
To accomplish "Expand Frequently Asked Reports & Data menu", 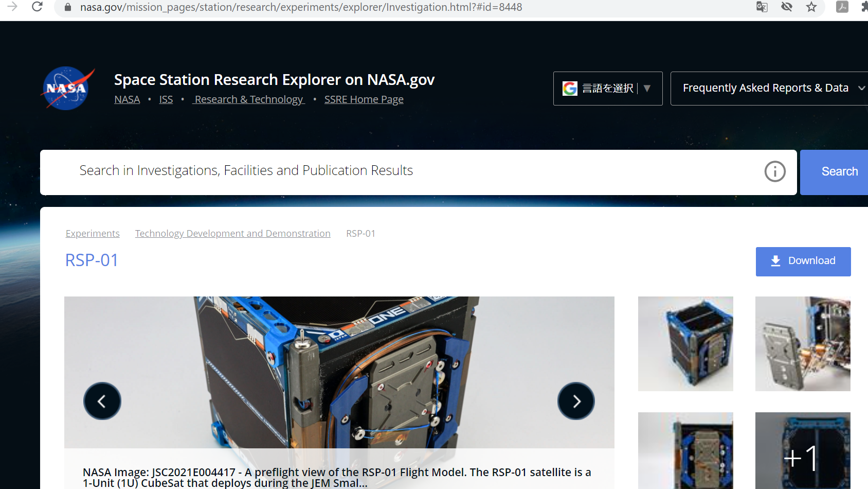I will [769, 89].
